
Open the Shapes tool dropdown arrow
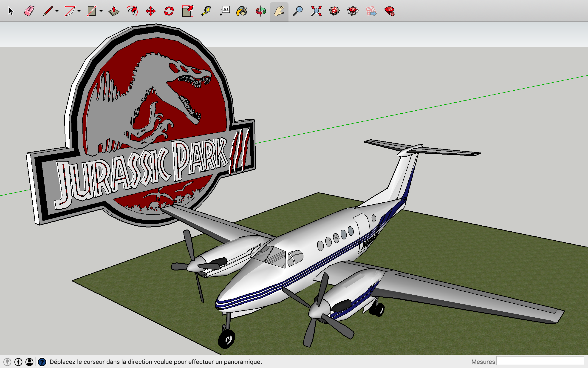click(x=101, y=11)
